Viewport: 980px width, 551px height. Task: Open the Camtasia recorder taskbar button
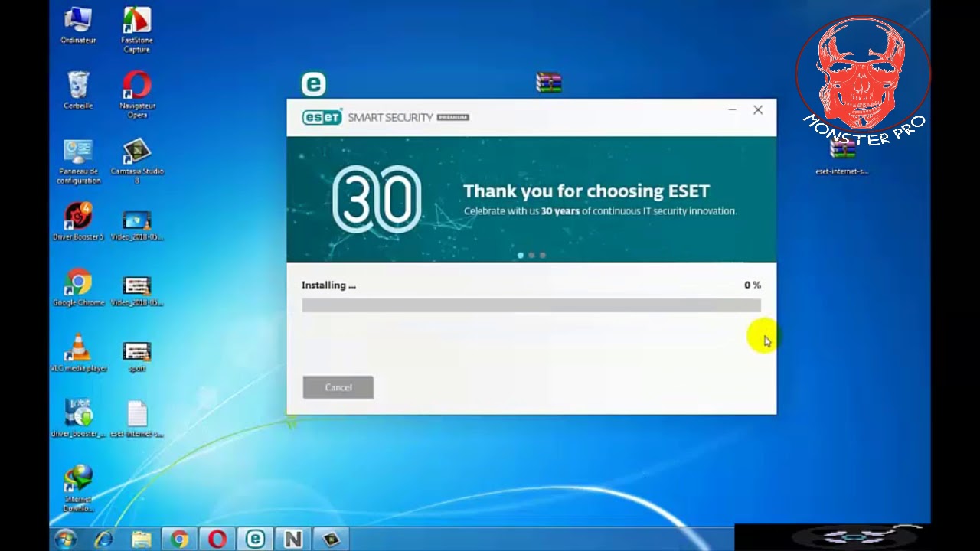click(x=331, y=539)
